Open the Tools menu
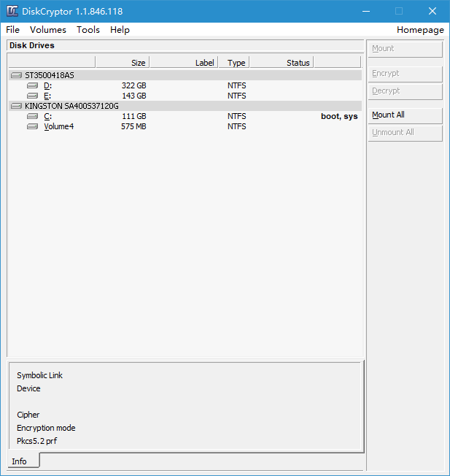The image size is (450, 476). coord(88,30)
